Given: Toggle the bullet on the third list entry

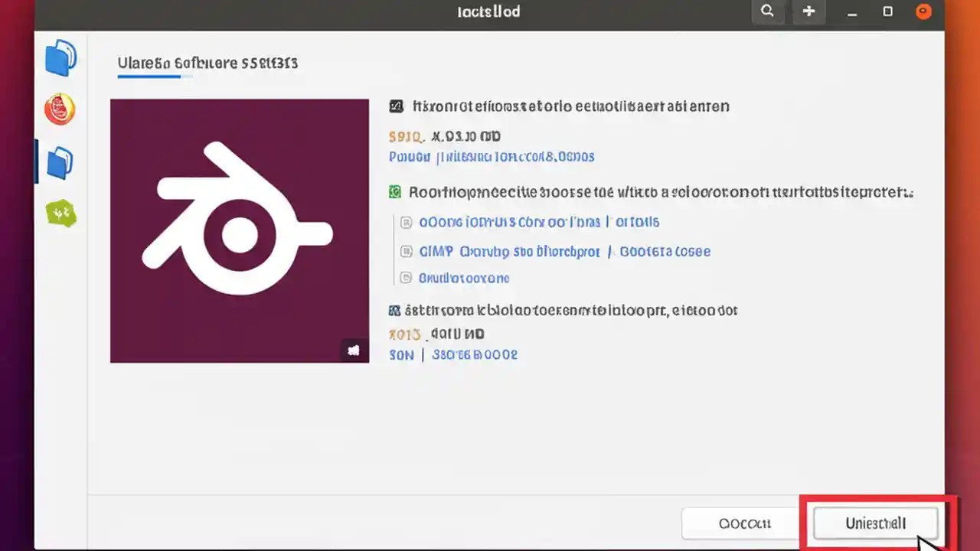Looking at the screenshot, I should click(x=406, y=277).
